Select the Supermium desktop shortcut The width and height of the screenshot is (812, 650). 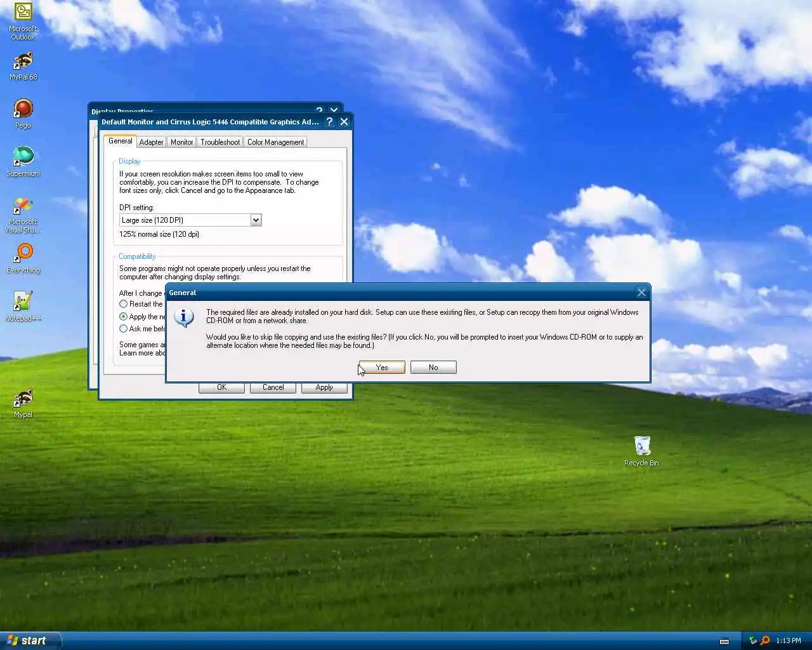pyautogui.click(x=23, y=161)
